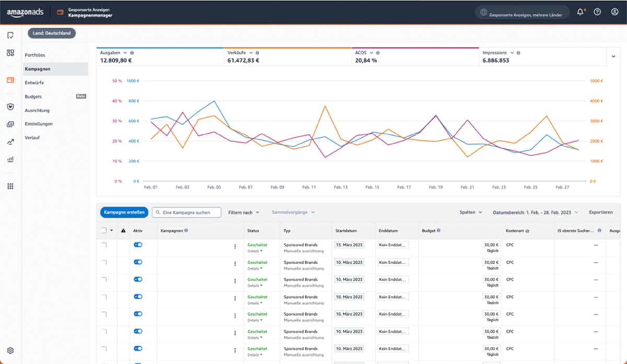This screenshot has width=627, height=364.
Task: Click the Kein Enddat... field in 13. März row
Action: pos(393,244)
